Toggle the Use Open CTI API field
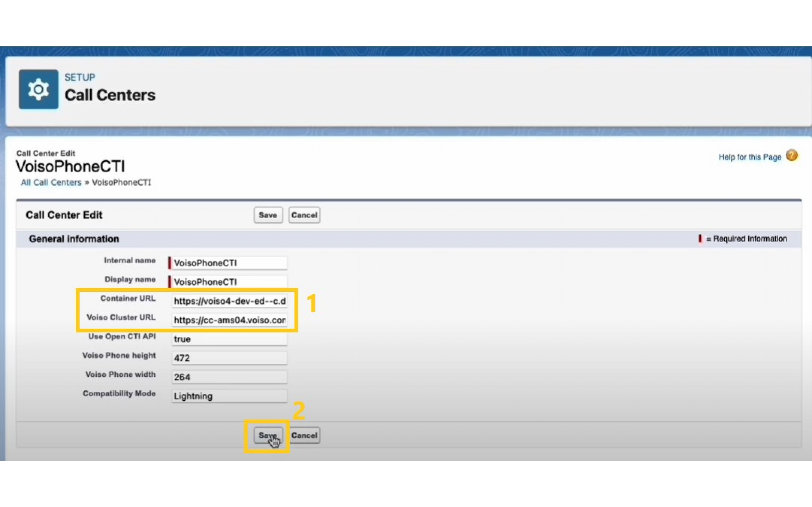 [228, 339]
